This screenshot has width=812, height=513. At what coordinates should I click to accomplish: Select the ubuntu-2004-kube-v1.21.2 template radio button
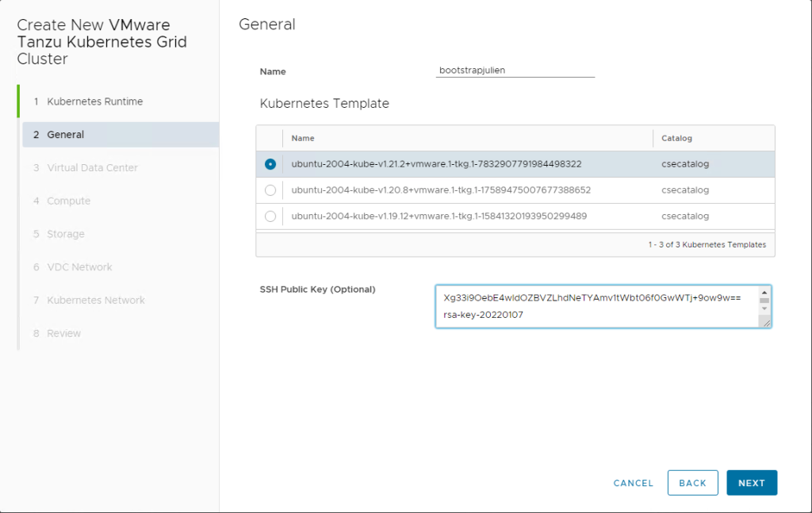click(x=270, y=164)
